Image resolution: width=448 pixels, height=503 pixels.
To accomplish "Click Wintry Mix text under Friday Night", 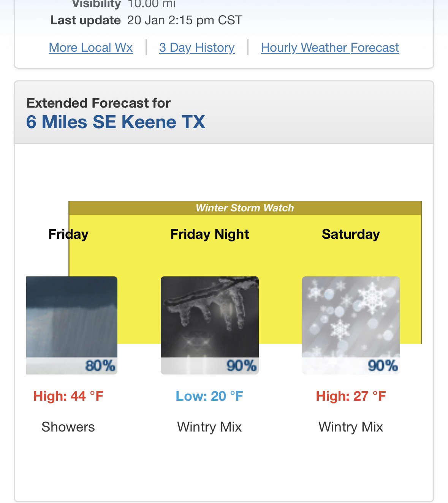I will pos(209,427).
